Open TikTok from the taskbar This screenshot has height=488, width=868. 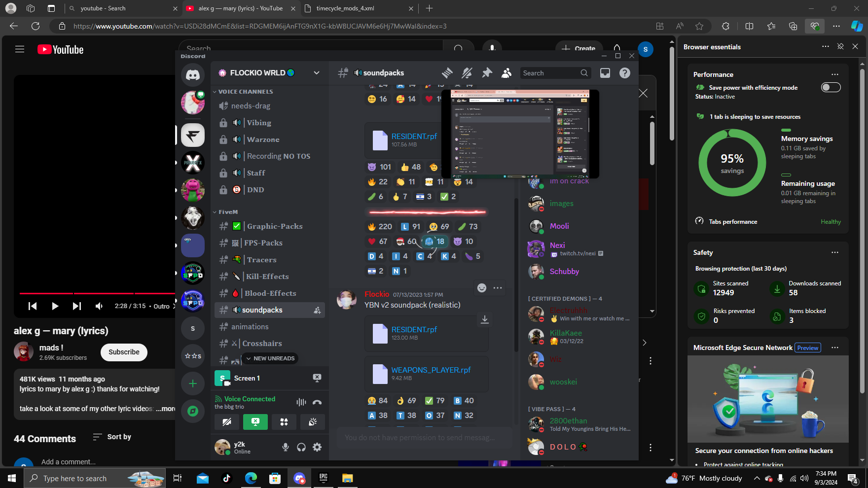(x=227, y=478)
